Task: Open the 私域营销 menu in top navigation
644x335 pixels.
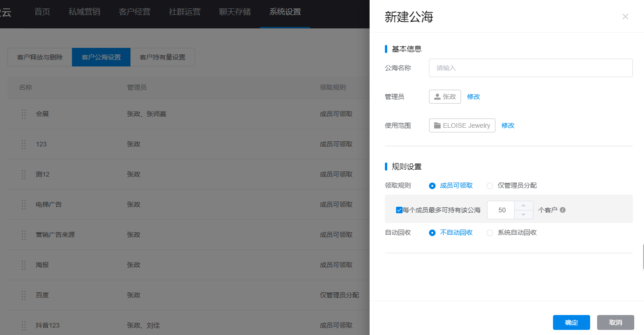Action: pos(84,12)
